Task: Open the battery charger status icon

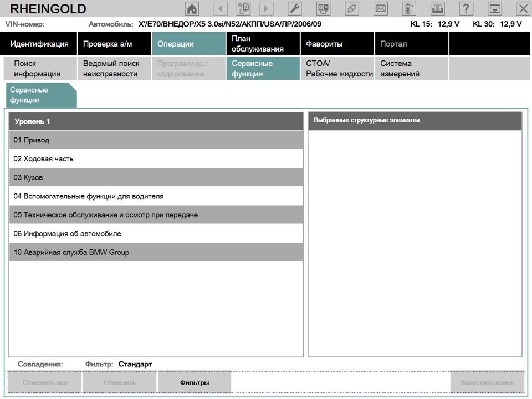Action: (409, 8)
